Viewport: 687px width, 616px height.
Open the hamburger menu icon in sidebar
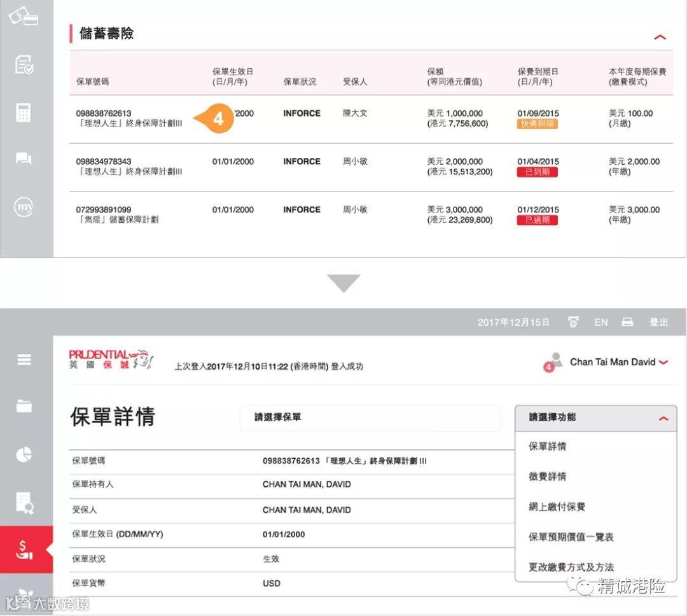(x=24, y=360)
